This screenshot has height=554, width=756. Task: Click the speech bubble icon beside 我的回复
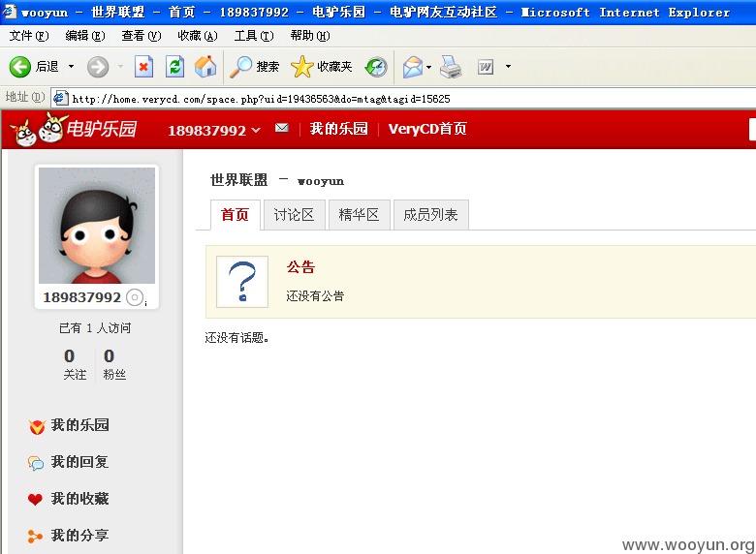[x=35, y=463]
